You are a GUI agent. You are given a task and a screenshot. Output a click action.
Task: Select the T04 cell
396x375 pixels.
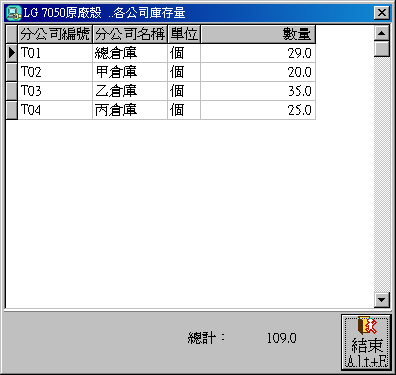coord(55,110)
